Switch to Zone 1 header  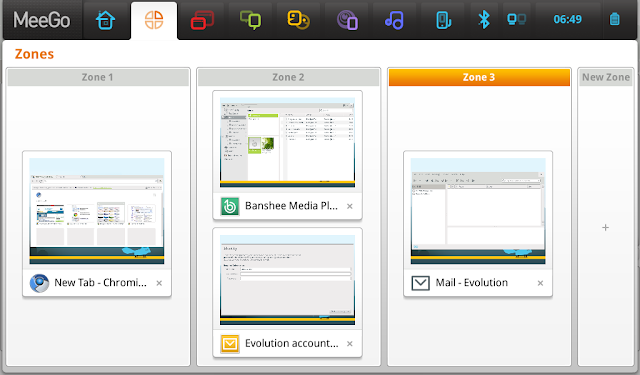[x=98, y=77]
